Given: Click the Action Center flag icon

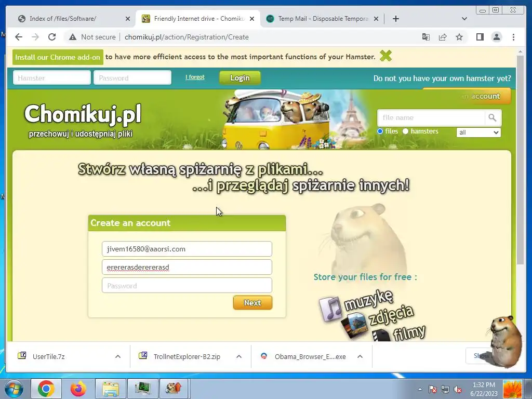Looking at the screenshot, I should 432,389.
